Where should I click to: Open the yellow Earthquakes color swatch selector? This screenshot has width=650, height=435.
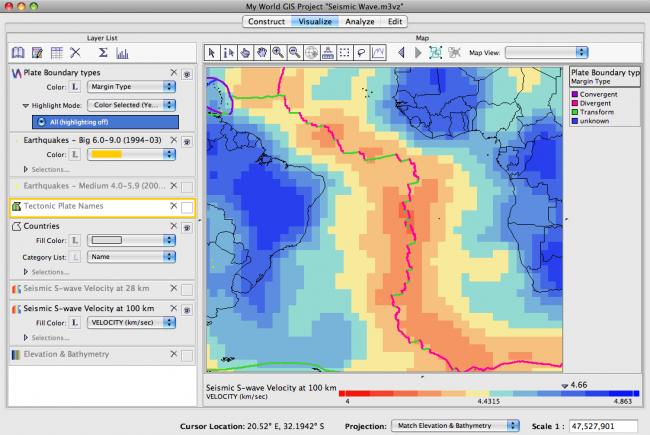[132, 154]
